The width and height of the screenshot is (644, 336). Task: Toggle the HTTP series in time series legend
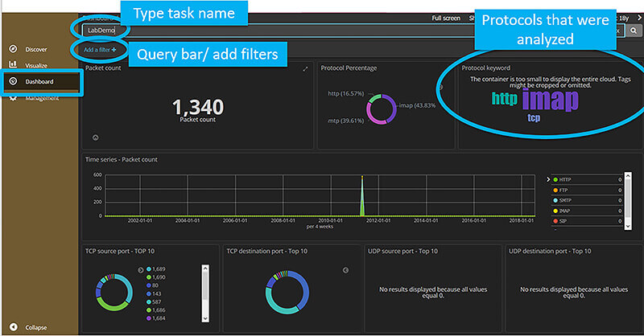pos(554,178)
